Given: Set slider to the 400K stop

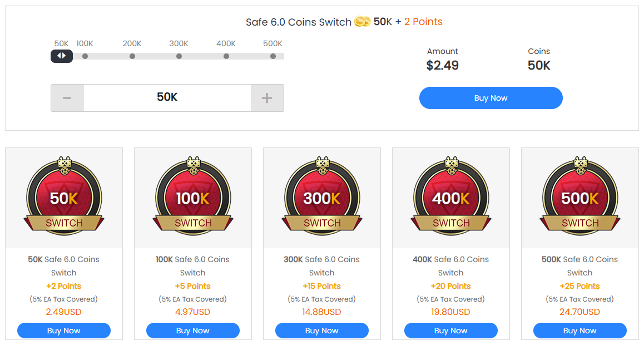Looking at the screenshot, I should (226, 56).
